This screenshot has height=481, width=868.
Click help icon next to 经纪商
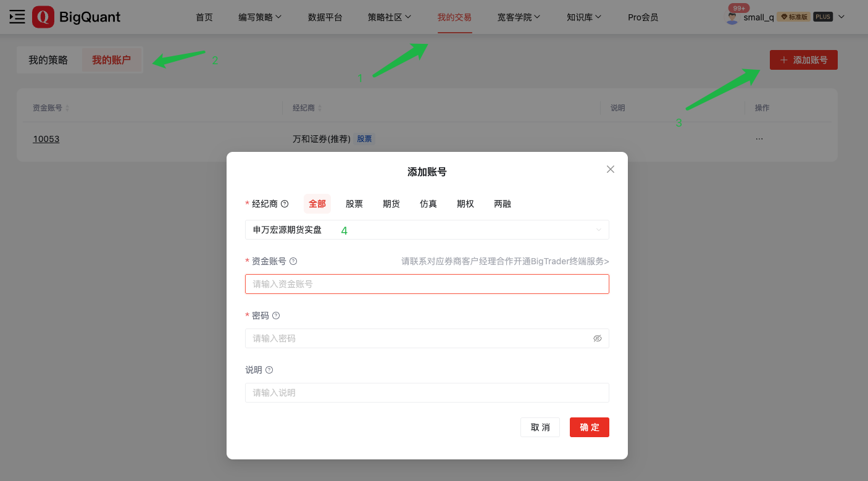coord(285,204)
